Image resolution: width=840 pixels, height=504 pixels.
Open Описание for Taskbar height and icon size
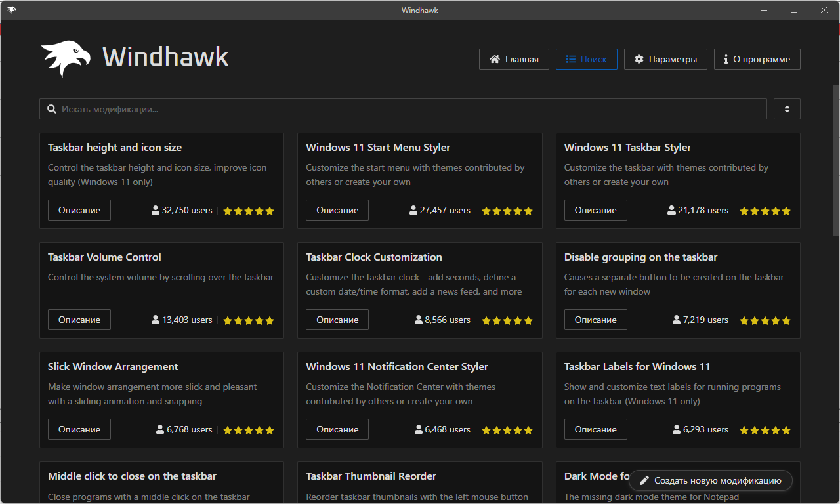pos(79,210)
